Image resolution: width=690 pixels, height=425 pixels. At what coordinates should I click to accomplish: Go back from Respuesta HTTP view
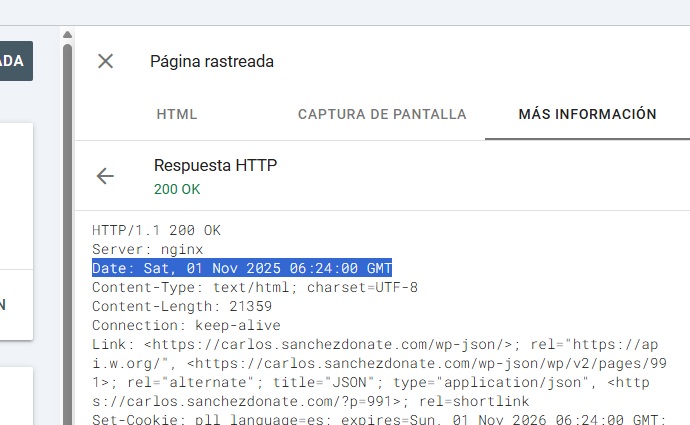[x=105, y=176]
